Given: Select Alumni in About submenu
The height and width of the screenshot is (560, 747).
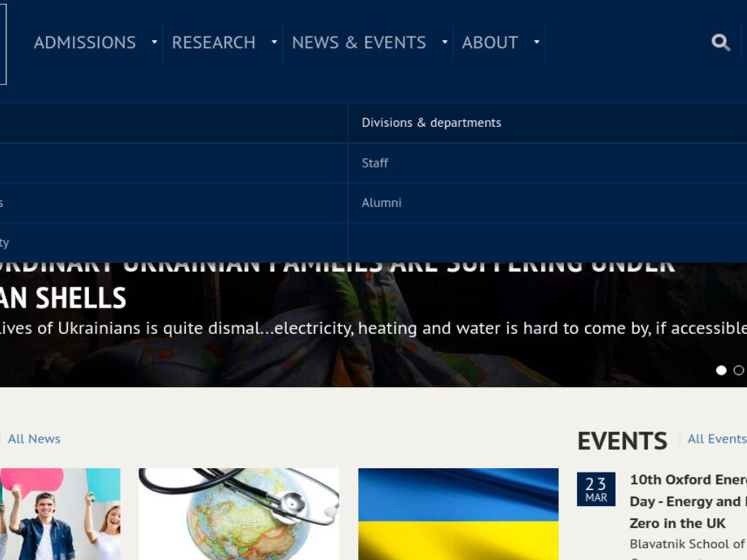Looking at the screenshot, I should (381, 203).
